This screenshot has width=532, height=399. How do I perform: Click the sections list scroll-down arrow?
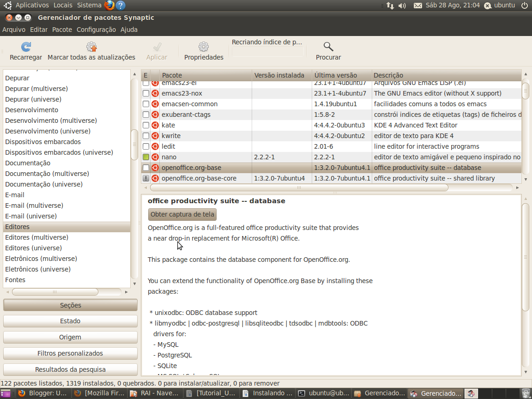point(135,284)
